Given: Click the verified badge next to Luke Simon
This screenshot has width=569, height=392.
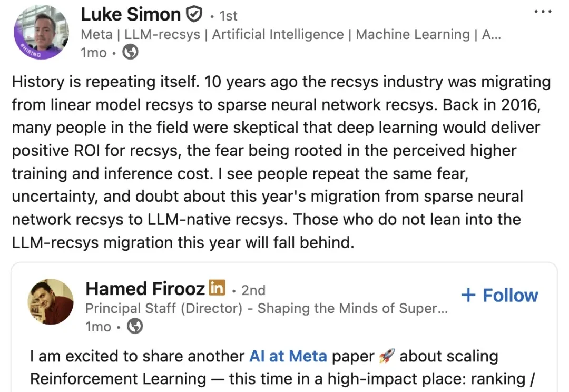Looking at the screenshot, I should coord(194,15).
